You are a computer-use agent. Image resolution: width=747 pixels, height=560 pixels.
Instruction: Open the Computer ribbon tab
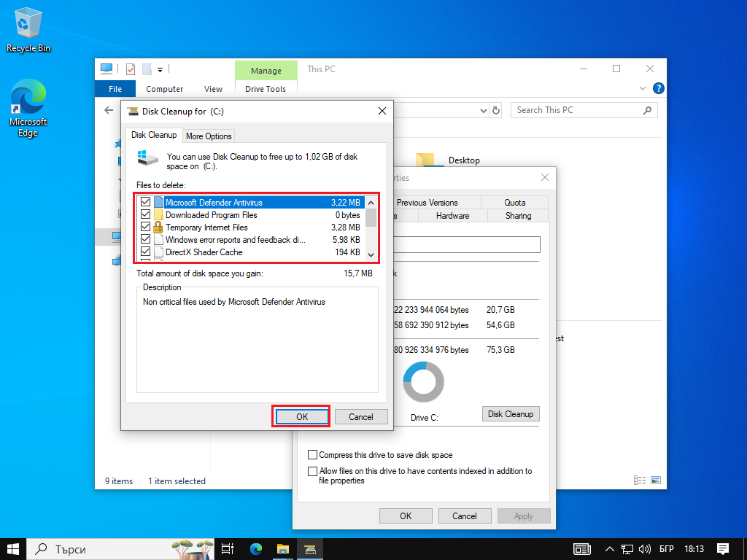coord(164,88)
